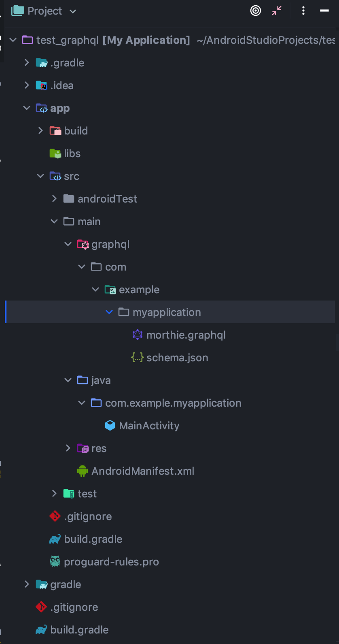Click the Gradle elephant icon next to build.gradle
Image resolution: width=339 pixels, height=644 pixels.
coord(55,539)
